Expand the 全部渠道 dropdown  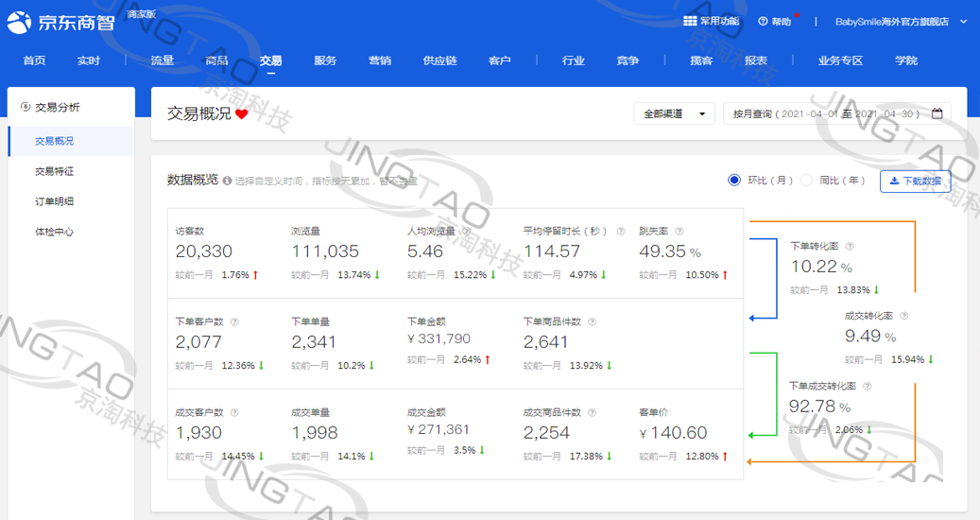pyautogui.click(x=674, y=113)
